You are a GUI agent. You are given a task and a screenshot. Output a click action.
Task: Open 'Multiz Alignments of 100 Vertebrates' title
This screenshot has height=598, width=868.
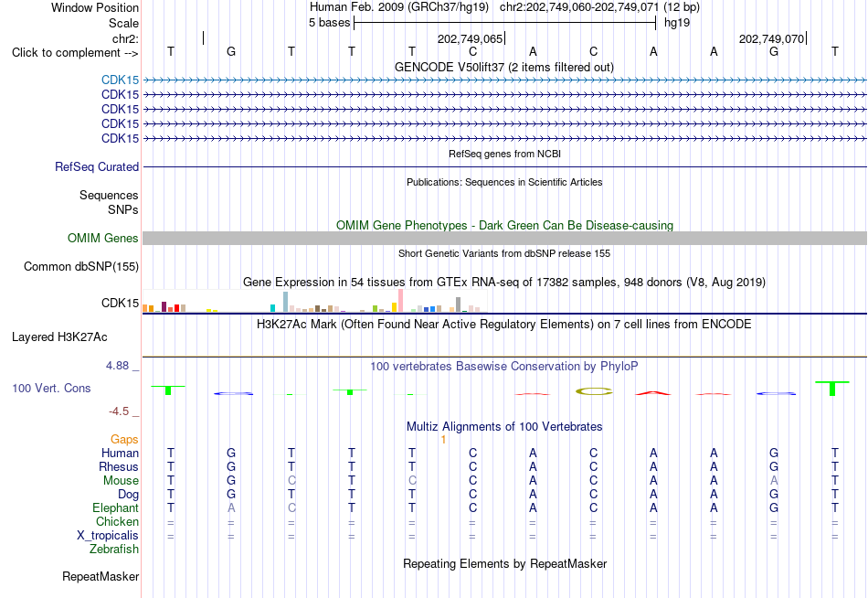pyautogui.click(x=504, y=427)
